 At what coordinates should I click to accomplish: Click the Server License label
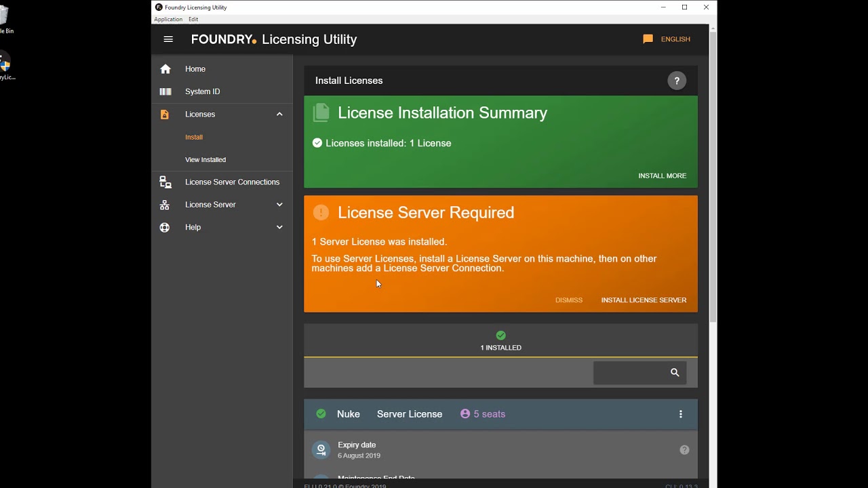click(x=410, y=414)
